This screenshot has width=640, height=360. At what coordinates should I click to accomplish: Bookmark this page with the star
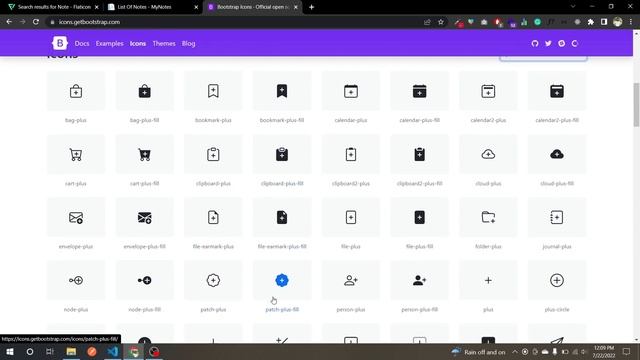coord(441,22)
